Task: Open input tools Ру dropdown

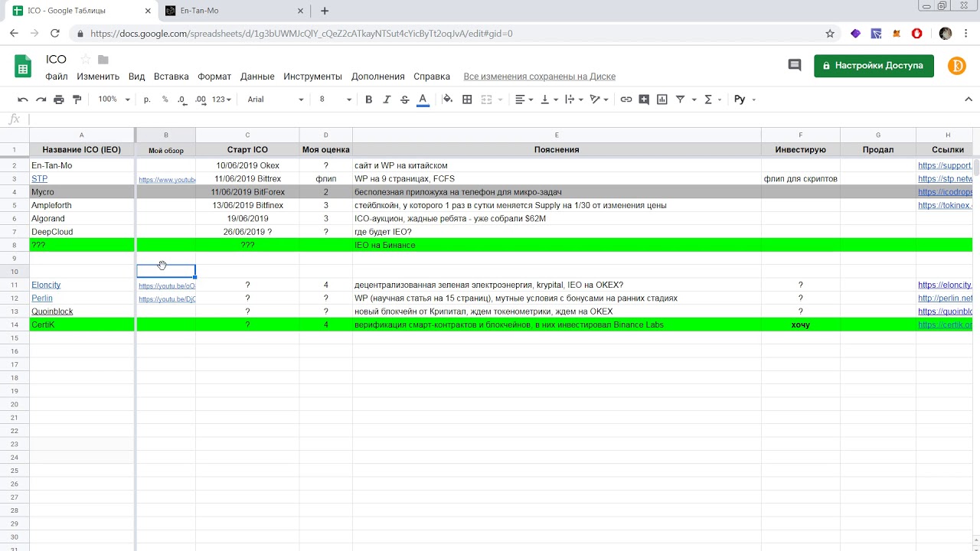Action: click(744, 99)
